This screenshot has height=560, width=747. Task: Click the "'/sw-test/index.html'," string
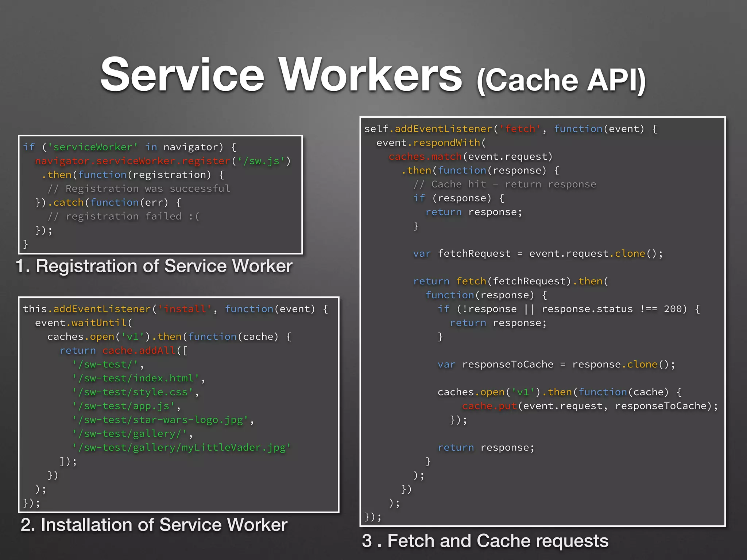click(139, 378)
